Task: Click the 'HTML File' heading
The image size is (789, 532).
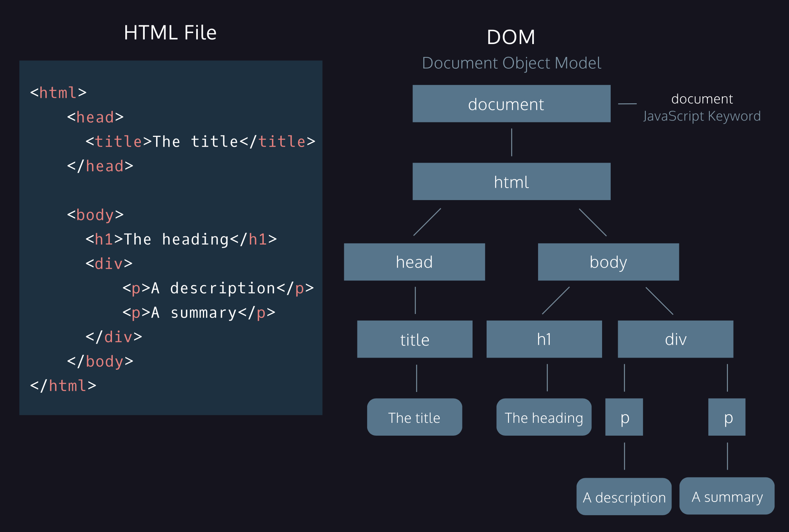Action: tap(170, 32)
